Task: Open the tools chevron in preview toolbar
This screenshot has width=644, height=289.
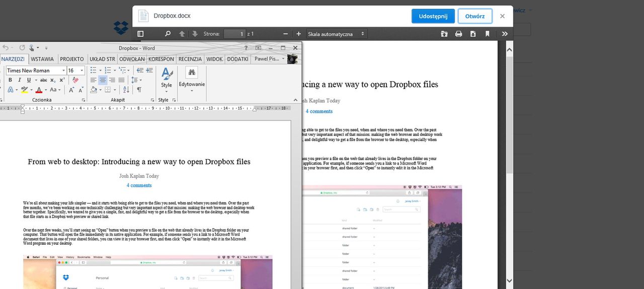Action: [505, 34]
